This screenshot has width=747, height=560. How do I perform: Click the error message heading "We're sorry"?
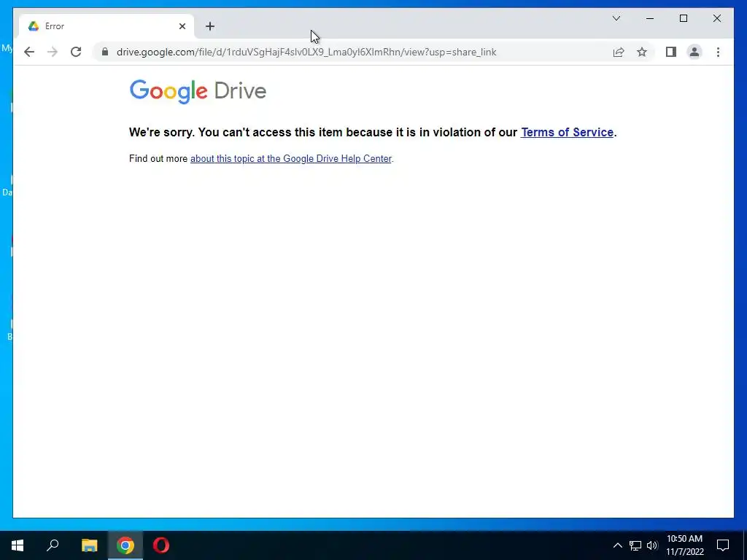tap(161, 133)
